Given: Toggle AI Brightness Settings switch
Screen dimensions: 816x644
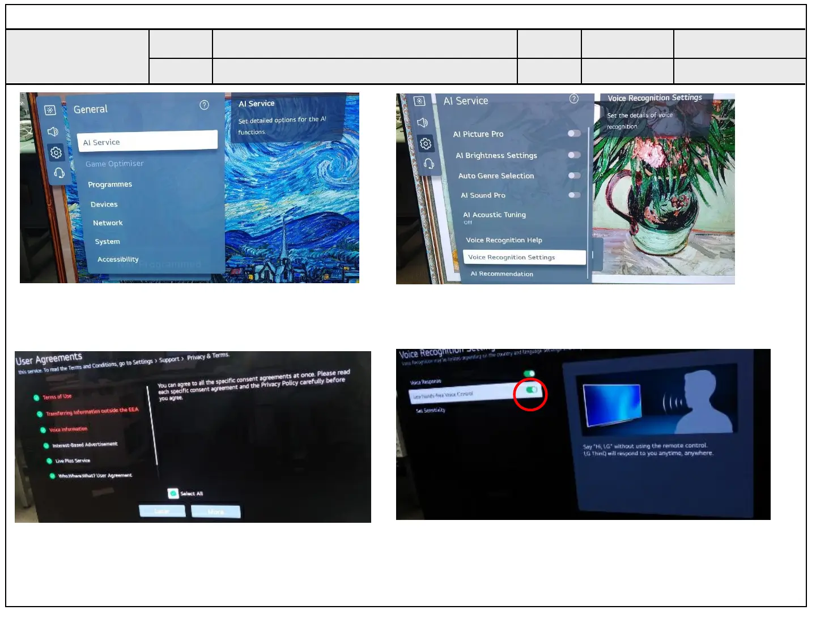Looking at the screenshot, I should point(574,155).
